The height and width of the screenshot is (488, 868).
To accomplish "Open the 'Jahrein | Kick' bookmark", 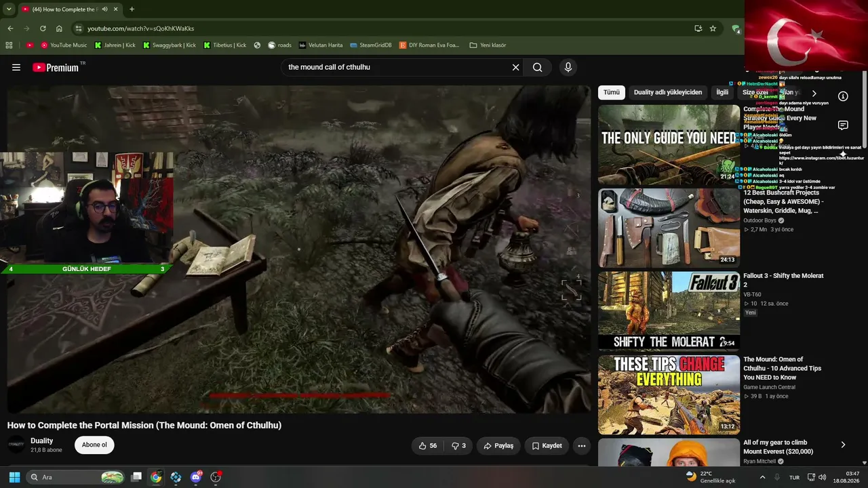I will 115,45.
